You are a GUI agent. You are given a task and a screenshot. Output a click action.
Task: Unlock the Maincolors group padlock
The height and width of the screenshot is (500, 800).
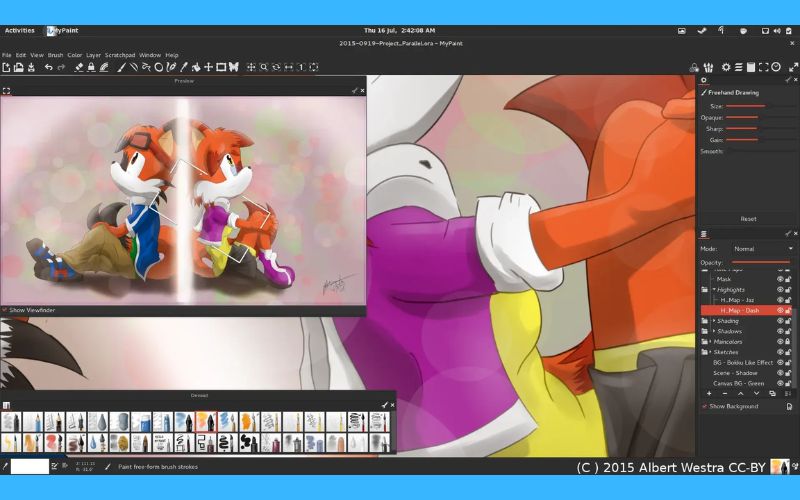[788, 342]
